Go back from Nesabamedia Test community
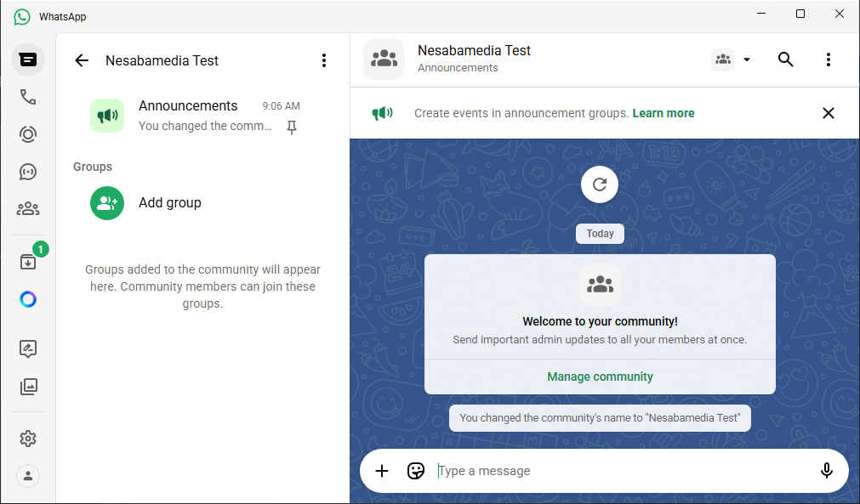Screen dimensions: 860x504 [x=82, y=60]
